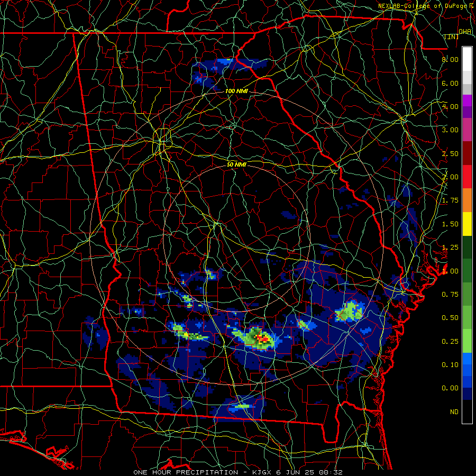Select the dark purple legend swatch
The image size is (476, 476).
pyautogui.click(x=467, y=112)
